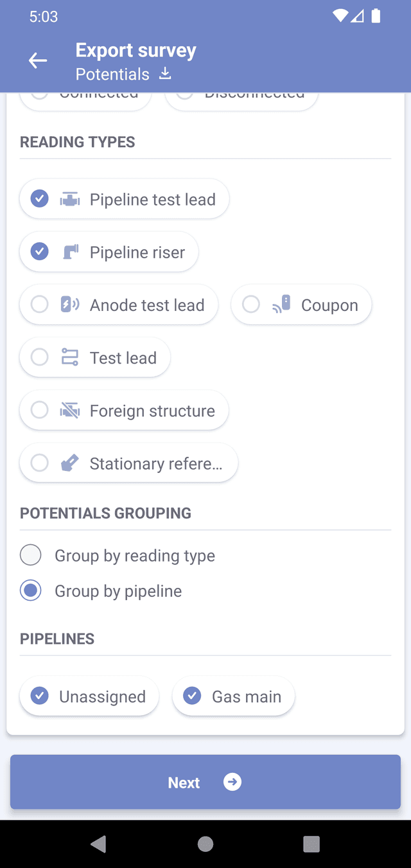Enable the Coupon reading type checkbox
This screenshot has height=868, width=411.
(x=251, y=305)
